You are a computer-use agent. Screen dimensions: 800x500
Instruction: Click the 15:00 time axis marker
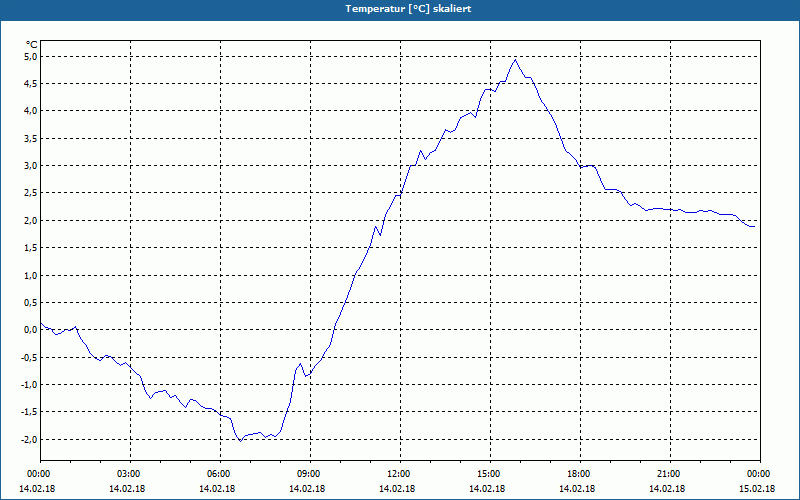pos(490,474)
